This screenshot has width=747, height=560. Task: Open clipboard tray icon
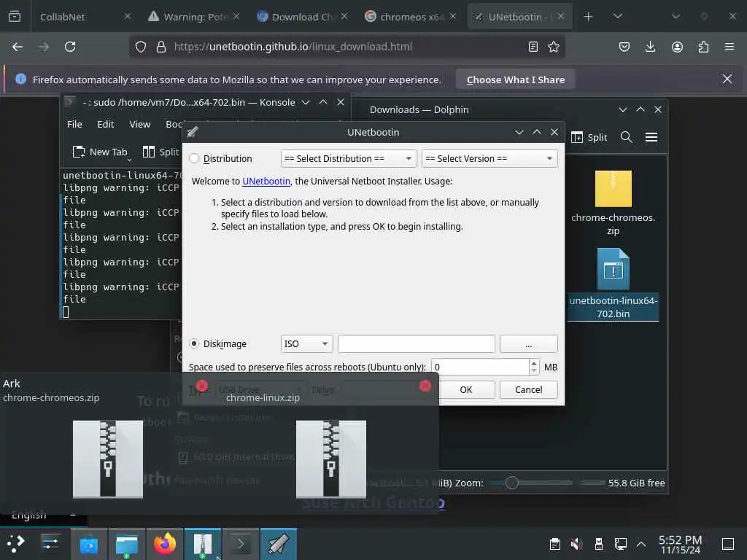pos(554,544)
